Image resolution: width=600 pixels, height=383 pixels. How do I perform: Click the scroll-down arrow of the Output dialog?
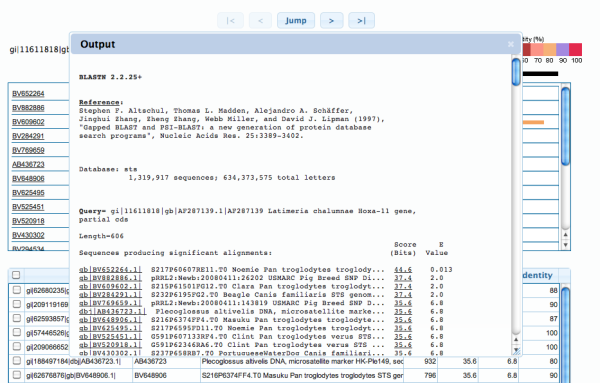point(517,350)
